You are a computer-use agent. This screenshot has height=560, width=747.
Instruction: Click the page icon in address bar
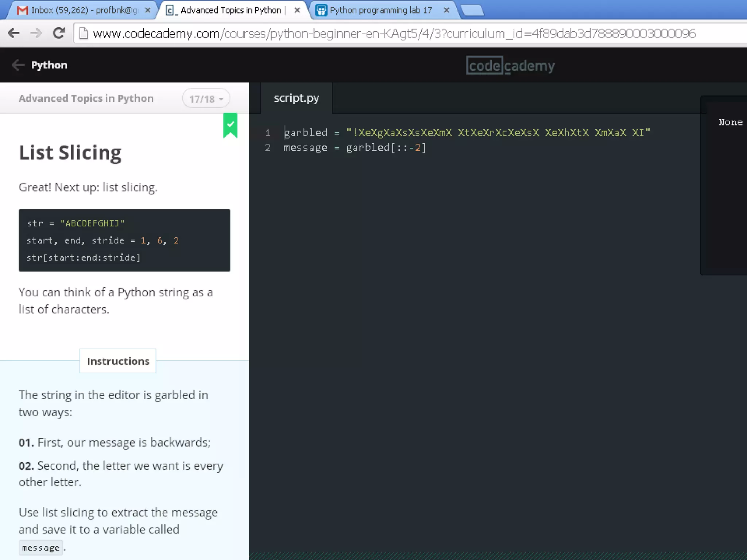pyautogui.click(x=84, y=34)
